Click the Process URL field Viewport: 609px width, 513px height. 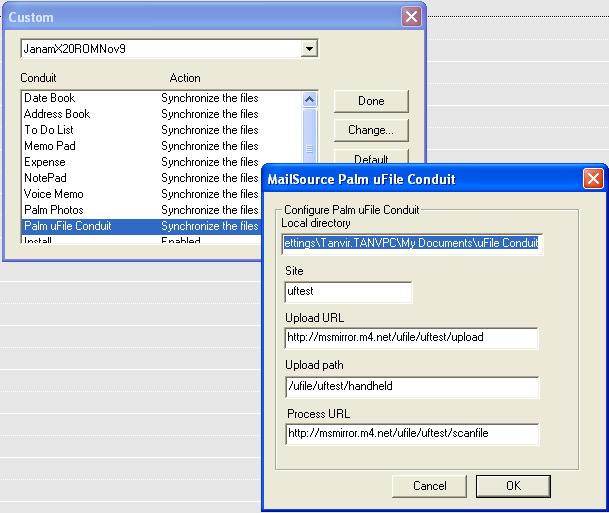click(411, 434)
